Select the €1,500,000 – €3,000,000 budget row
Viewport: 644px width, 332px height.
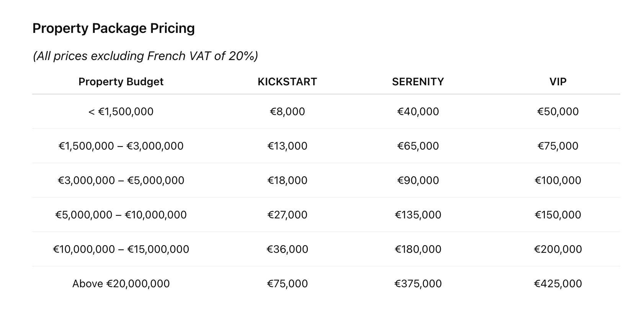pyautogui.click(x=121, y=146)
